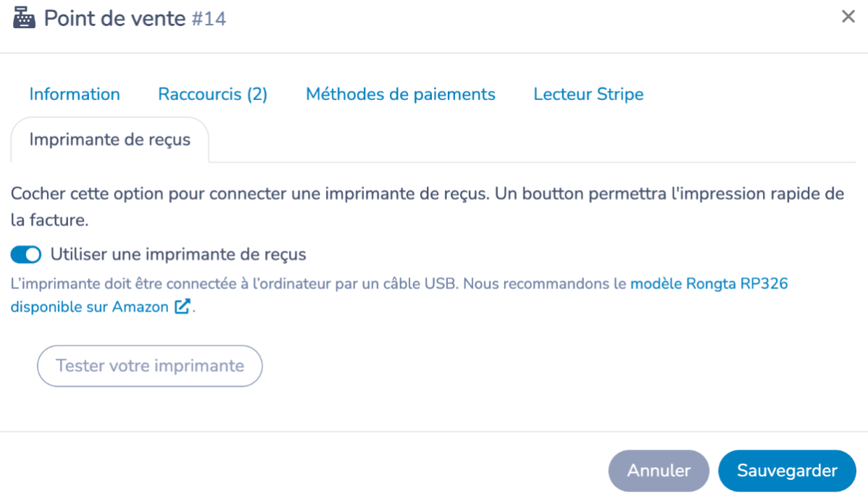Click the 'la facture.' text line

pyautogui.click(x=50, y=220)
